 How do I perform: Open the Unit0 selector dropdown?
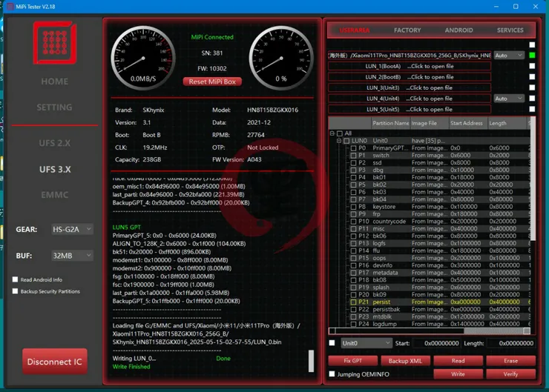366,343
